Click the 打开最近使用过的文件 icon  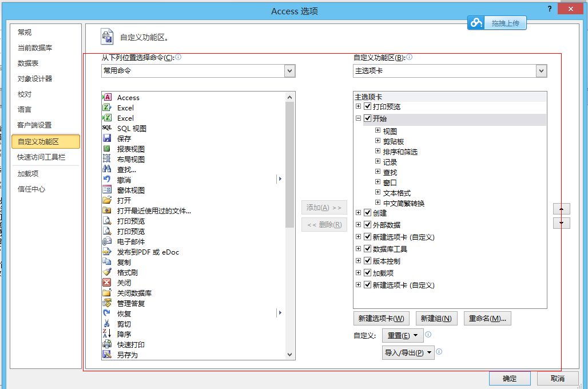click(x=107, y=211)
